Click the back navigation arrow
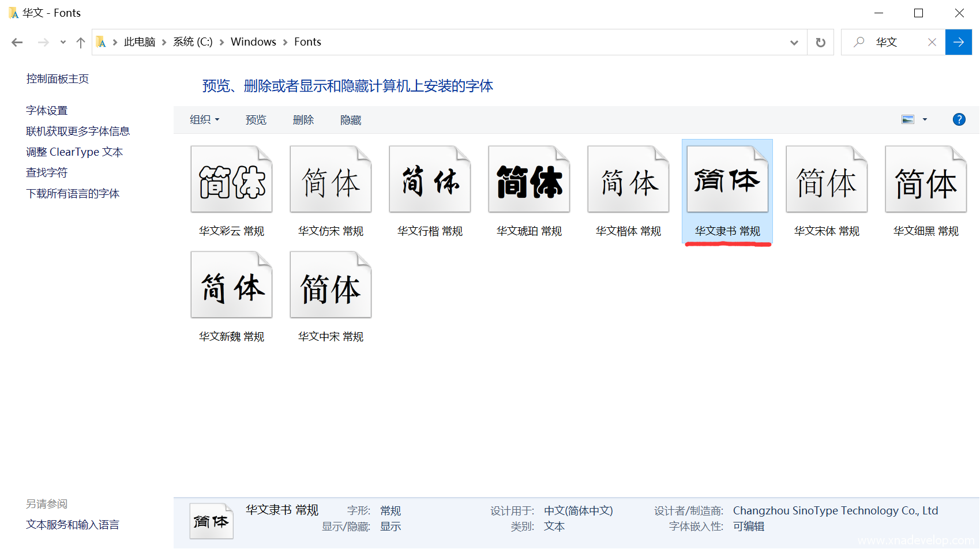Image resolution: width=980 pixels, height=549 pixels. [x=17, y=42]
